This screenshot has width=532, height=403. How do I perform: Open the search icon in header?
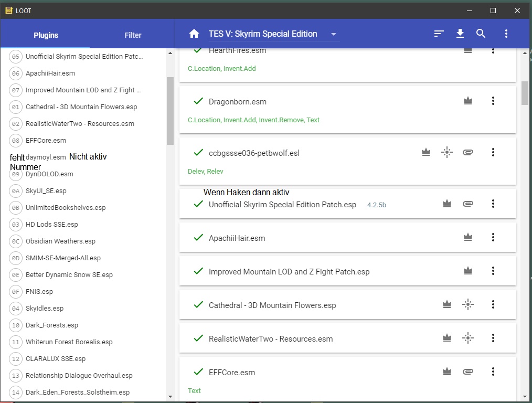tap(481, 34)
